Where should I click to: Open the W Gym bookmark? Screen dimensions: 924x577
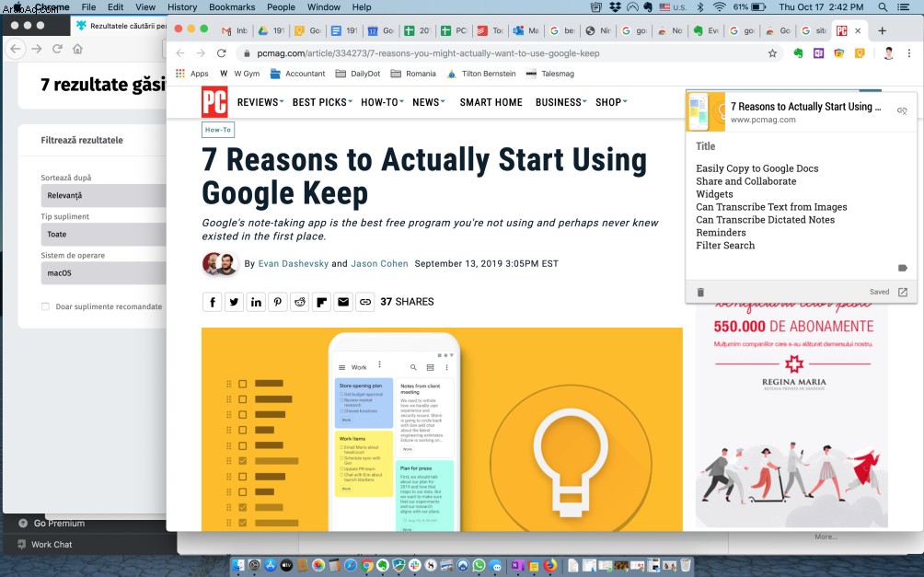pos(240,74)
